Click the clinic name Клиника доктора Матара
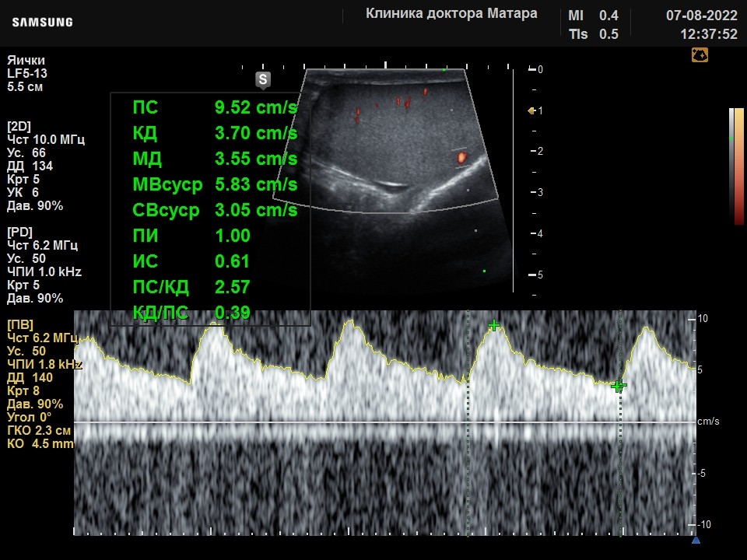The width and height of the screenshot is (747, 560). pyautogui.click(x=451, y=13)
